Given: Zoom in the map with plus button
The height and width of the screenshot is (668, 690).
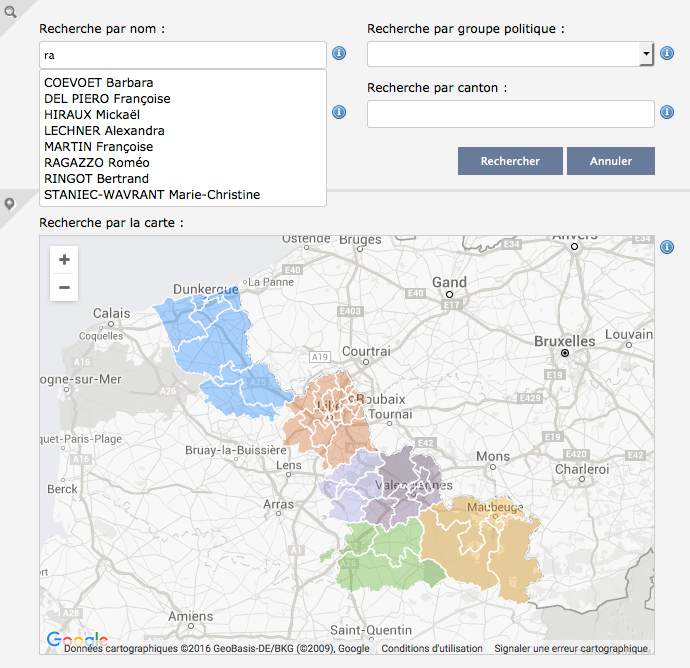Looking at the screenshot, I should click(64, 260).
